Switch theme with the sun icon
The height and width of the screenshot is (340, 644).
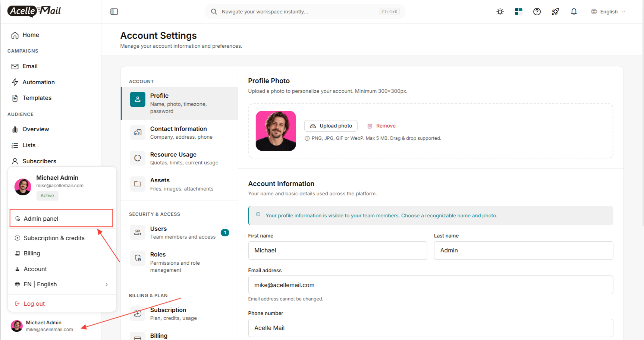tap(500, 12)
